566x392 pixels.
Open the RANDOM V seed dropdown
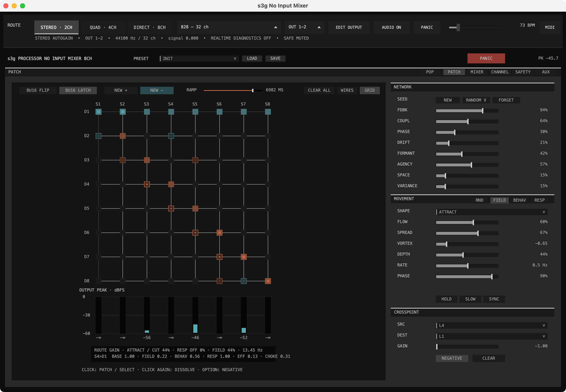pyautogui.click(x=476, y=100)
